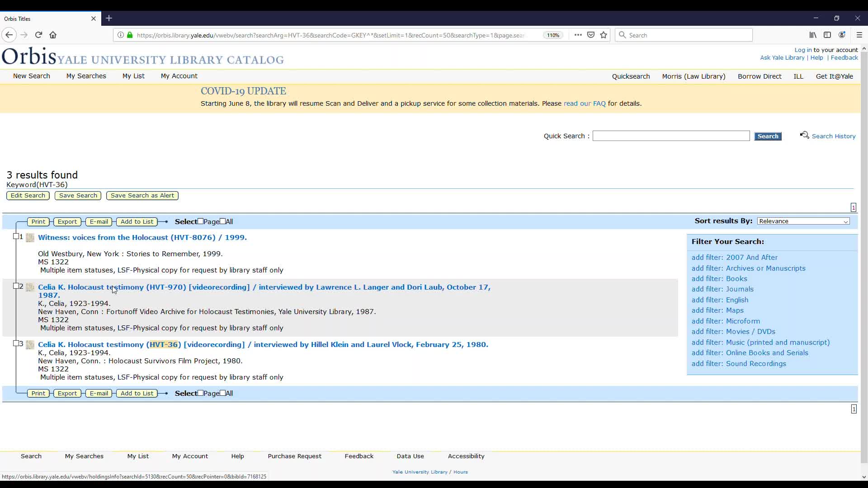Open the Firefox hamburger menu

point(859,35)
